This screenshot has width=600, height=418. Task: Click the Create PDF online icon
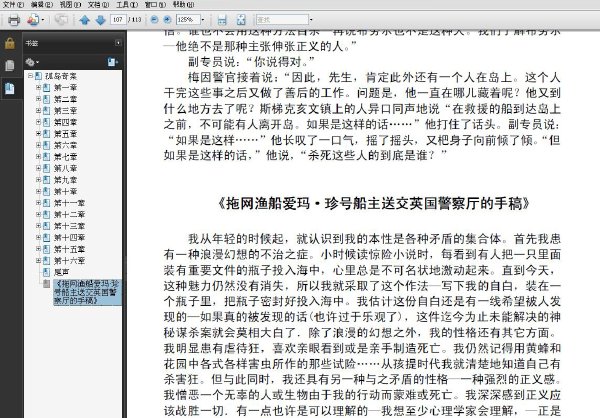tap(33, 20)
